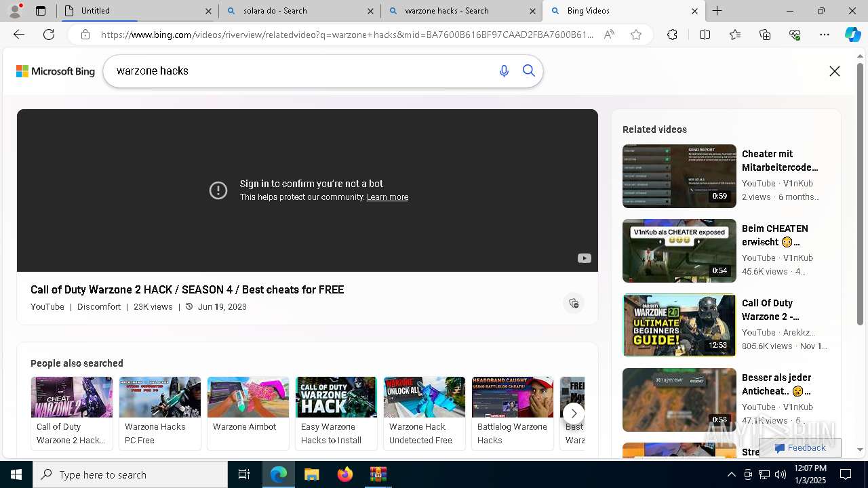Open Warzone Hack Undetected Free card
Image resolution: width=868 pixels, height=488 pixels.
[x=425, y=413]
